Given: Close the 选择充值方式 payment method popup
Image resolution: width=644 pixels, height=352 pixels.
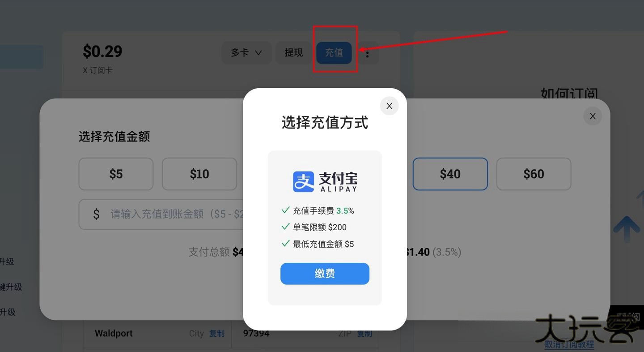Looking at the screenshot, I should [x=389, y=106].
